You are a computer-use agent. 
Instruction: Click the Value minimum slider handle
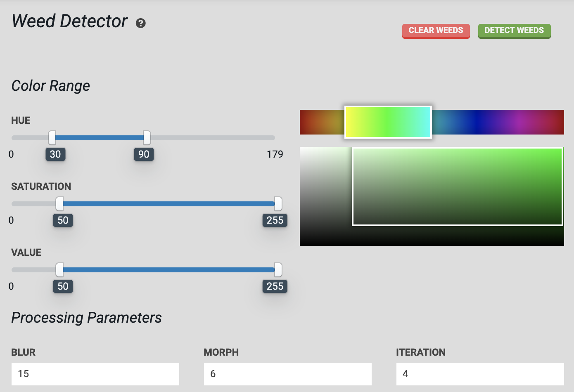[x=59, y=269]
